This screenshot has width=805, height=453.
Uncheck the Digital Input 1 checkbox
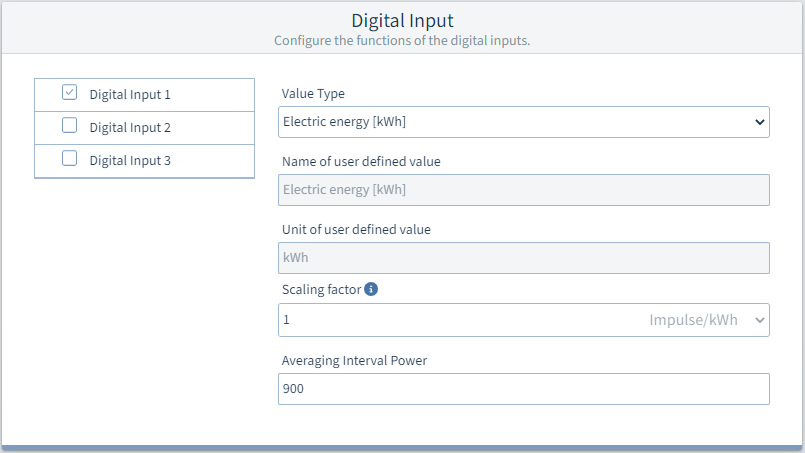tap(69, 92)
